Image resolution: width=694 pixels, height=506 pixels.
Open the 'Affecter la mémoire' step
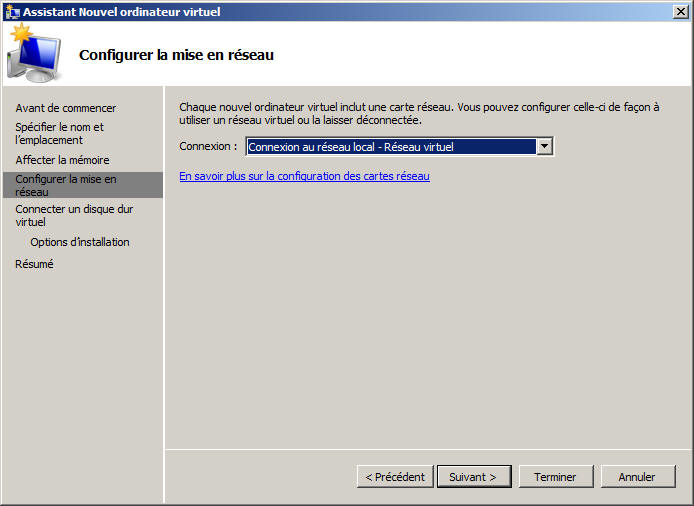62,160
